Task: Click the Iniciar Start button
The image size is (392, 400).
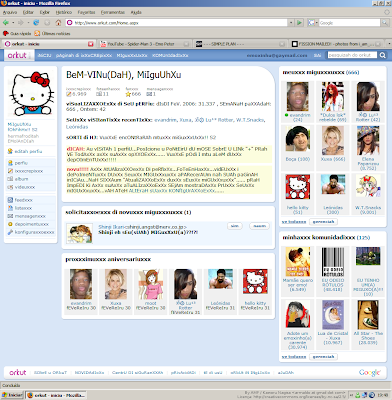Action: point(12,395)
